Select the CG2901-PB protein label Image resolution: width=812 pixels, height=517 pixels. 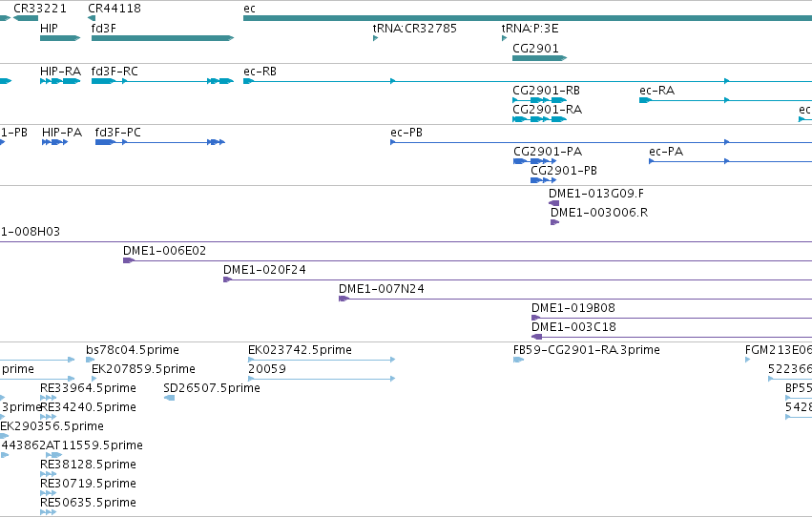pyautogui.click(x=564, y=171)
